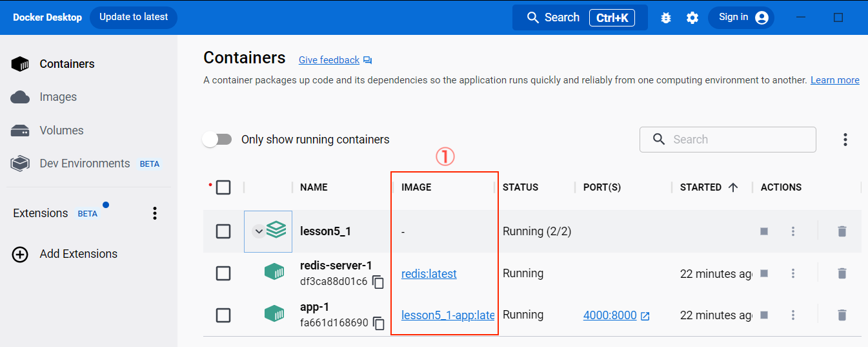Click the lesson5_1 compose stack icon
The width and height of the screenshot is (868, 347).
[276, 230]
